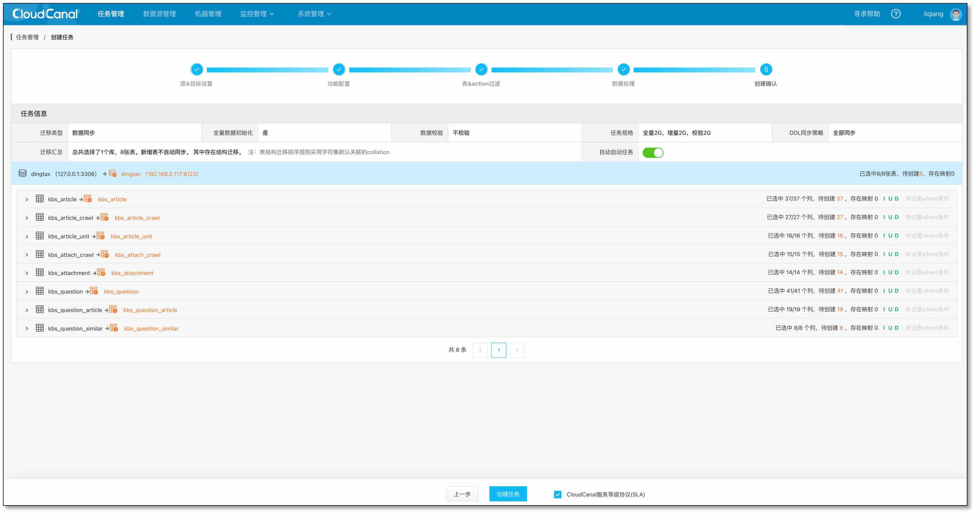Click orange target table icon for kbs_question_article

(x=113, y=310)
